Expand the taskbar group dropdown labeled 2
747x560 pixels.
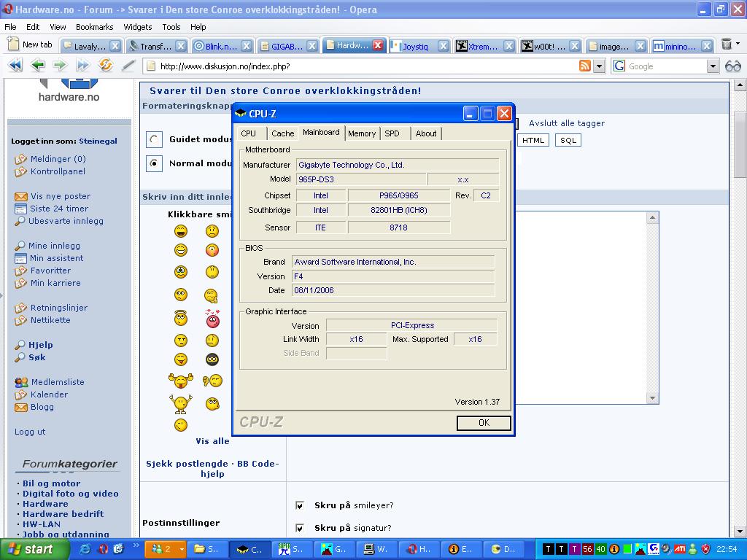point(182,549)
